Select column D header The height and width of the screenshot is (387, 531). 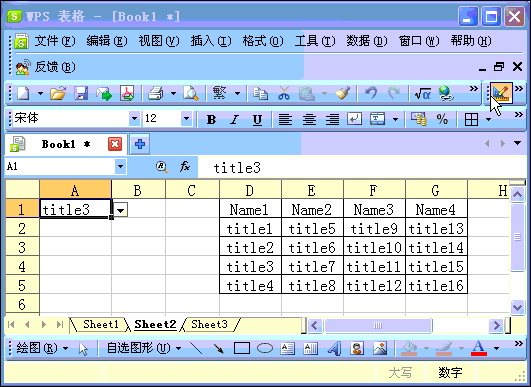(x=250, y=190)
